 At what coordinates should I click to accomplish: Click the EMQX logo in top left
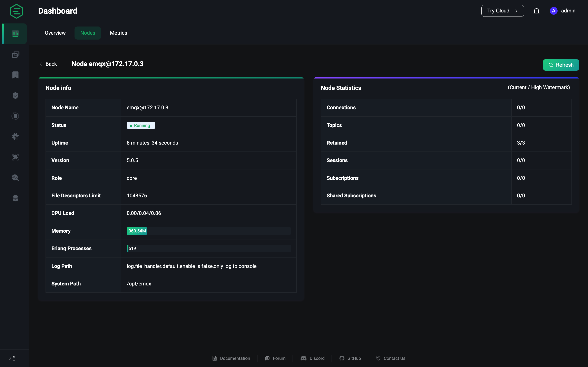16,11
